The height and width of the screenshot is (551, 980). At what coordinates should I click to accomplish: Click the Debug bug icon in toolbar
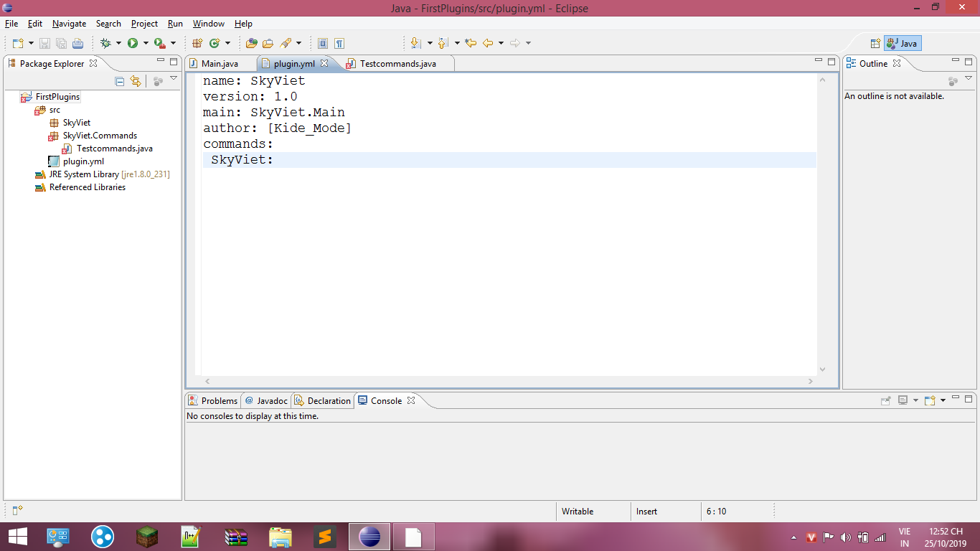(x=105, y=43)
